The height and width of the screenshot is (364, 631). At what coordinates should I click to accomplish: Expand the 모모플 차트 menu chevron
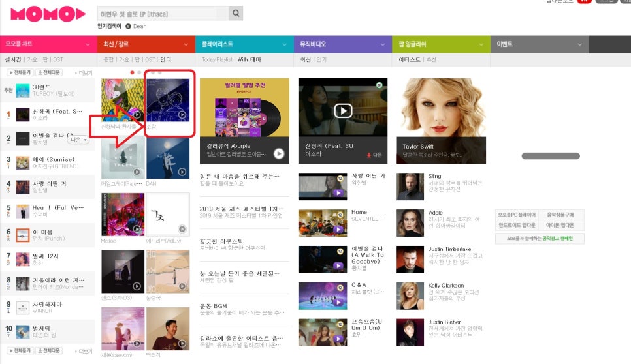point(88,44)
